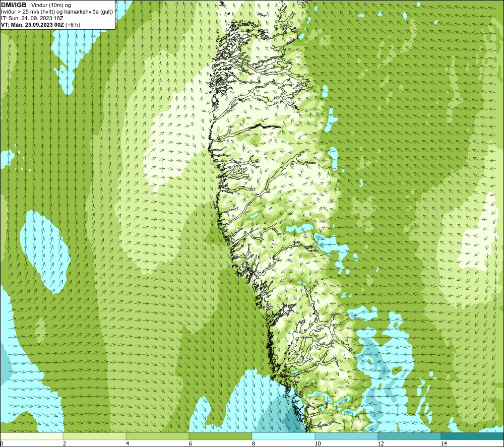Select the 'IT: Sun. 24. 09. 2023 18Z' line
Viewport: 504px width, 447px height.
pos(32,18)
